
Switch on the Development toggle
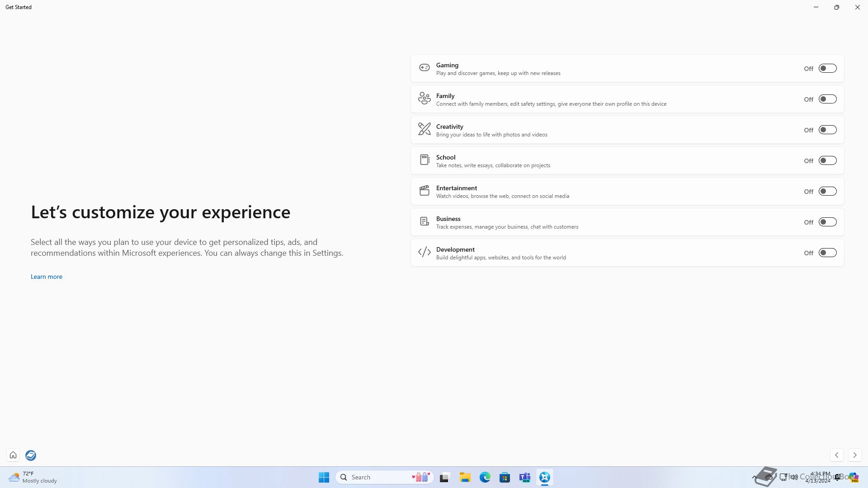827,253
